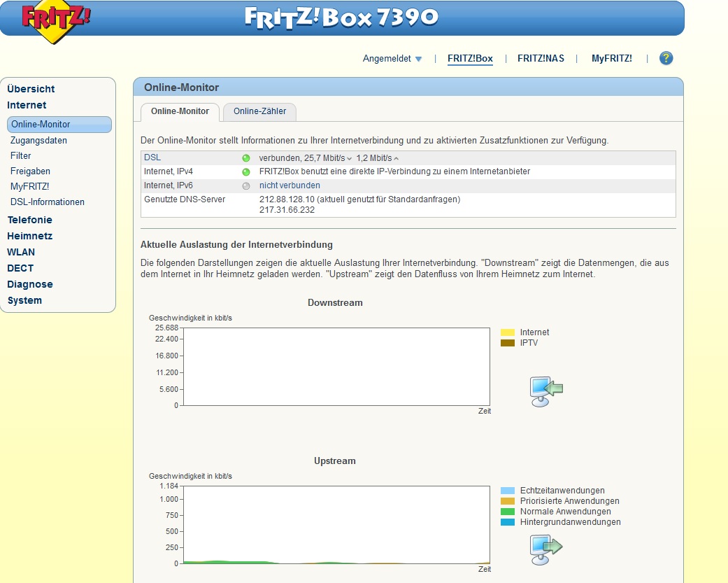
Task: Open Zugangsdaten in the sidebar
Action: pyautogui.click(x=38, y=140)
